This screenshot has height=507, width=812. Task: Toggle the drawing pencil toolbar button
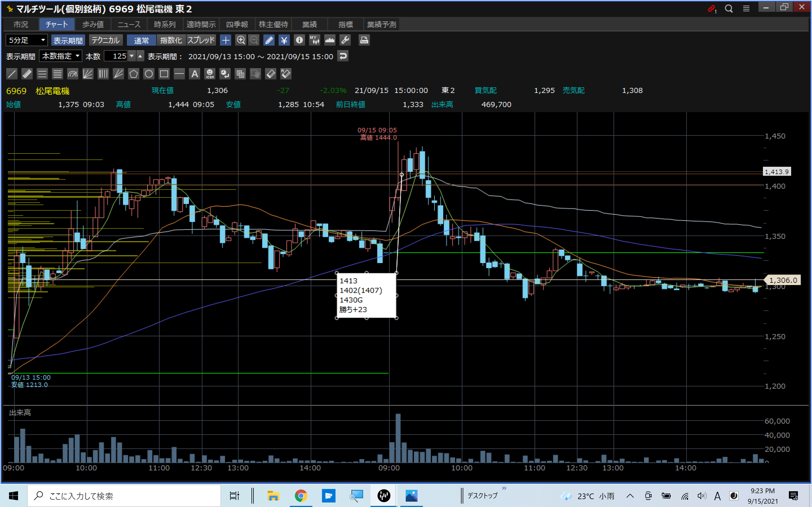[x=269, y=40]
